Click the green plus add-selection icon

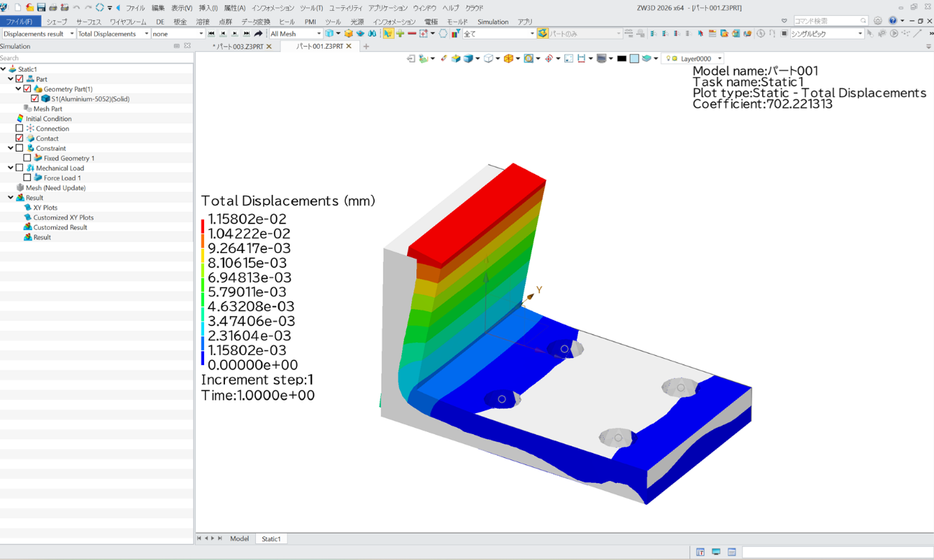[x=400, y=34]
